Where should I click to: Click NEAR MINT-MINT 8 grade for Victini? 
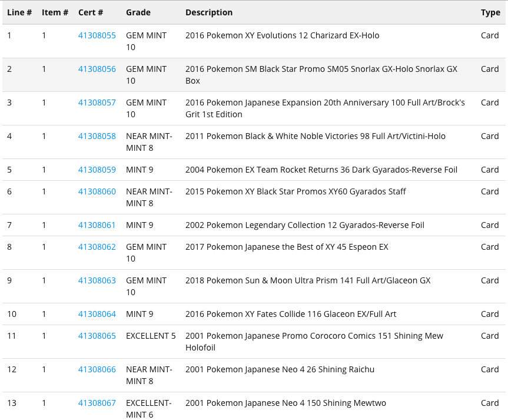point(149,142)
